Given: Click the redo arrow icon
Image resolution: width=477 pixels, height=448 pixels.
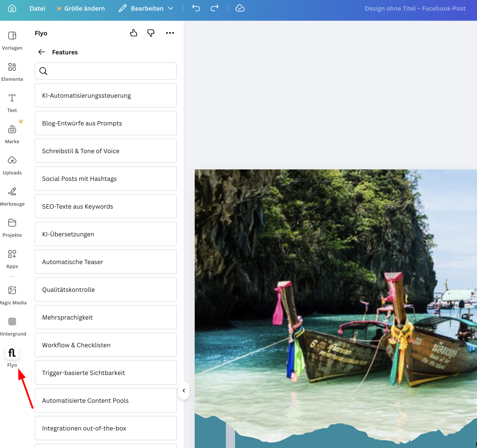Looking at the screenshot, I should click(x=214, y=8).
